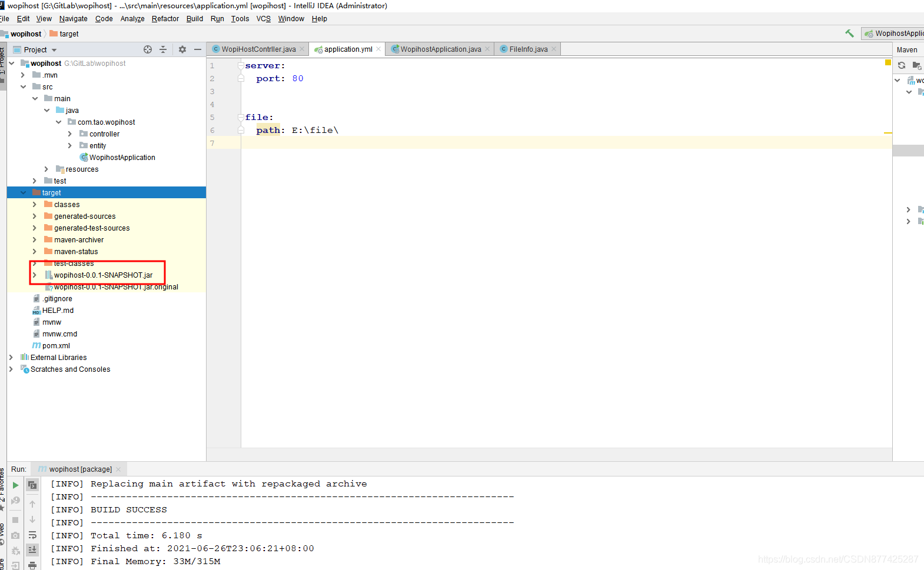Viewport: 924px width, 570px height.
Task: Select WopihostApplication class in tree
Action: 122,158
